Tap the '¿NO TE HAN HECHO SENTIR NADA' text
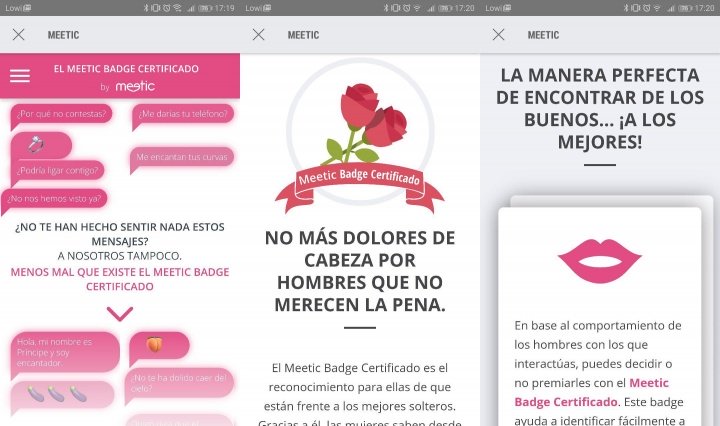 [120, 234]
